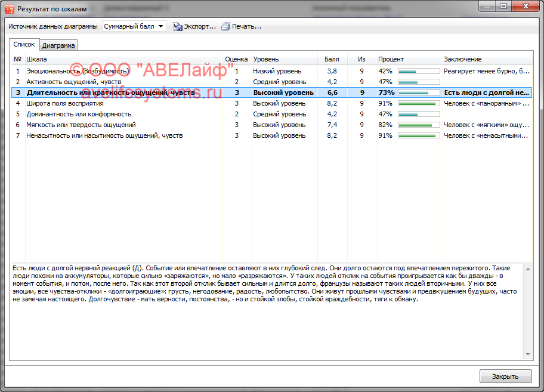Select the Список tab
The image size is (544, 392).
(24, 45)
